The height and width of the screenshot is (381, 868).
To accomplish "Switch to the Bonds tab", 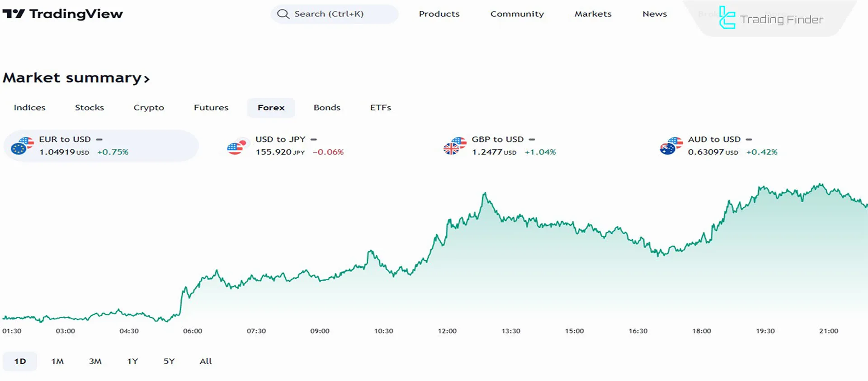I will (x=327, y=108).
